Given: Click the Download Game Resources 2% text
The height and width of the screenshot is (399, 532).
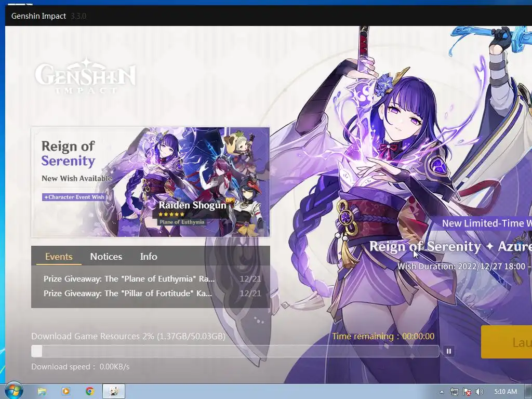Looking at the screenshot, I should (x=128, y=336).
